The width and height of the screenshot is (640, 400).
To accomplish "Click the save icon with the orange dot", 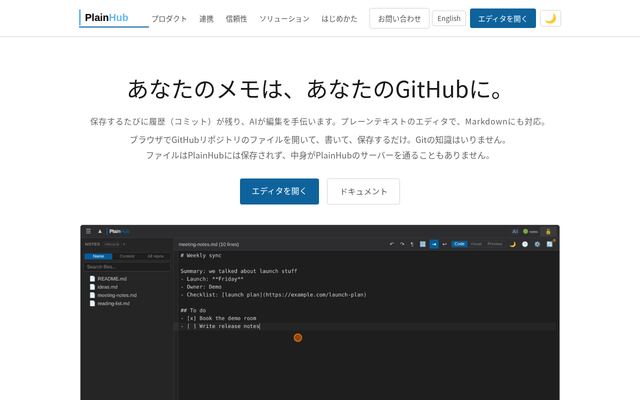I will 550,244.
